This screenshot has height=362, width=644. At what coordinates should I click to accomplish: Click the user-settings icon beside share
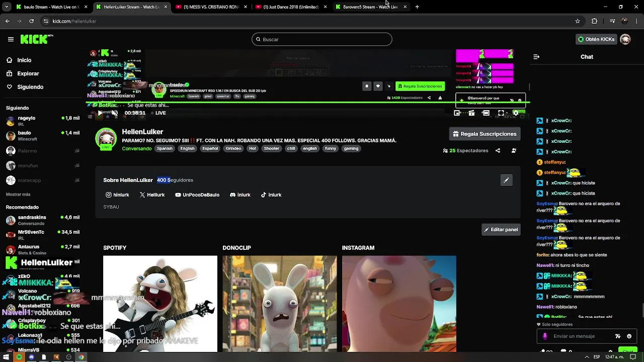(514, 150)
